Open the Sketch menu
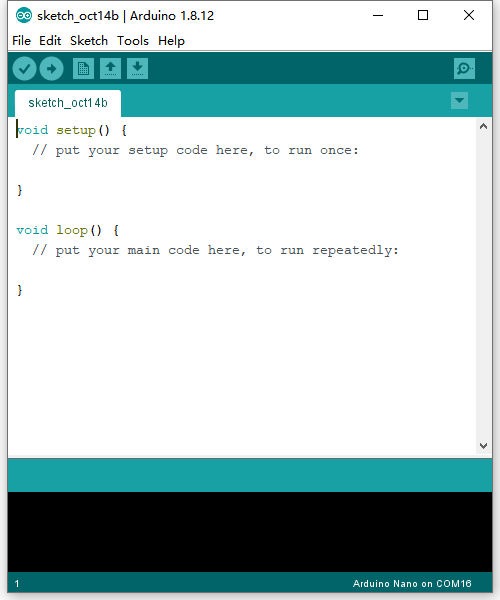This screenshot has width=500, height=600. 89,41
